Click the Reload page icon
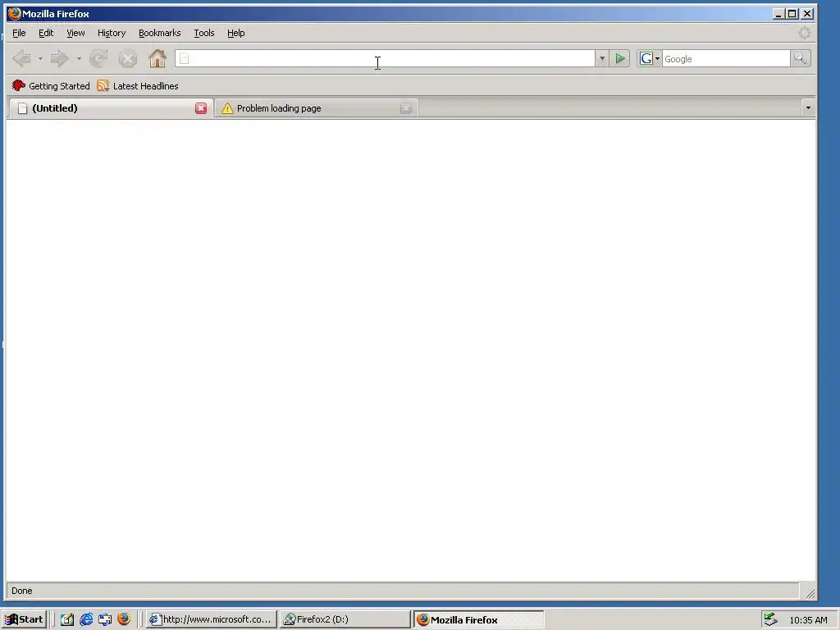 tap(98, 58)
